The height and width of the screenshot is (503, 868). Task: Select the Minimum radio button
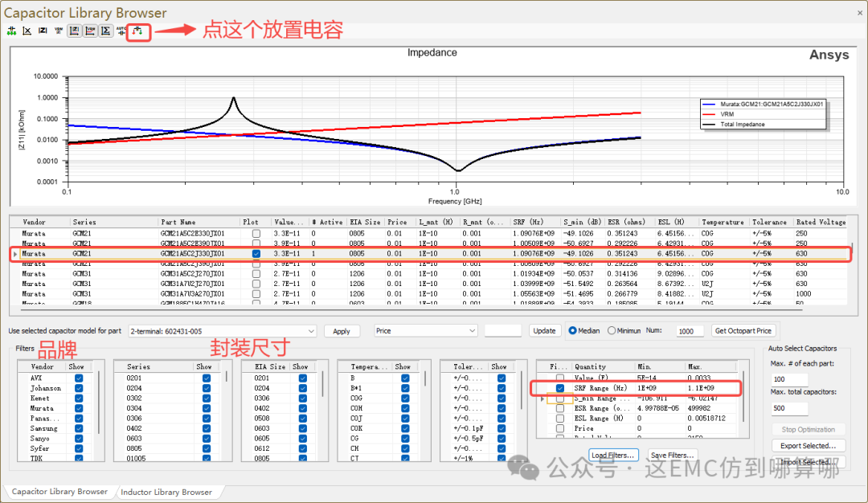coord(611,330)
